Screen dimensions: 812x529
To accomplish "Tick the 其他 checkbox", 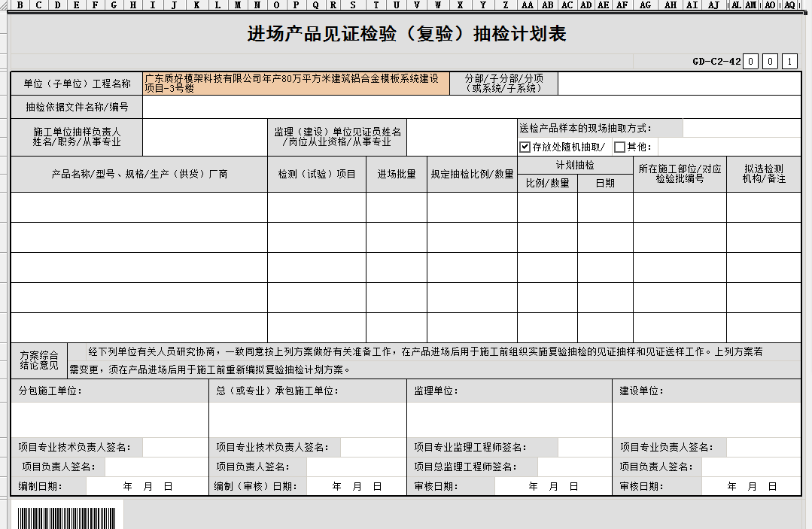I will (x=620, y=147).
